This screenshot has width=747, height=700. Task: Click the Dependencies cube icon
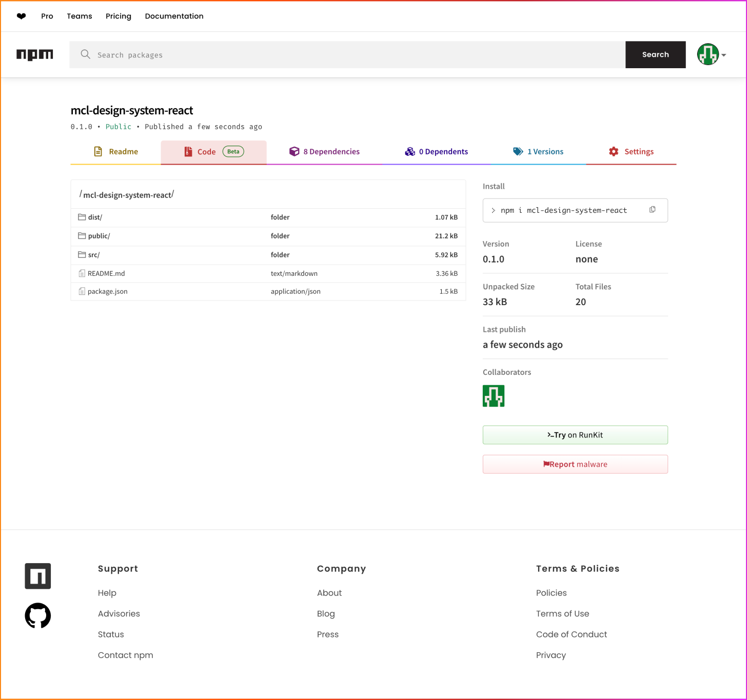tap(294, 151)
